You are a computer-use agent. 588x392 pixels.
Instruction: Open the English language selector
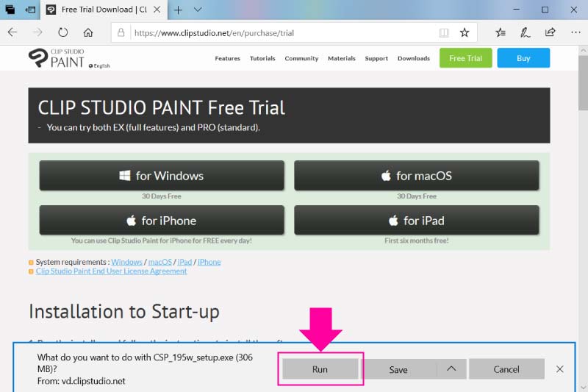[99, 65]
